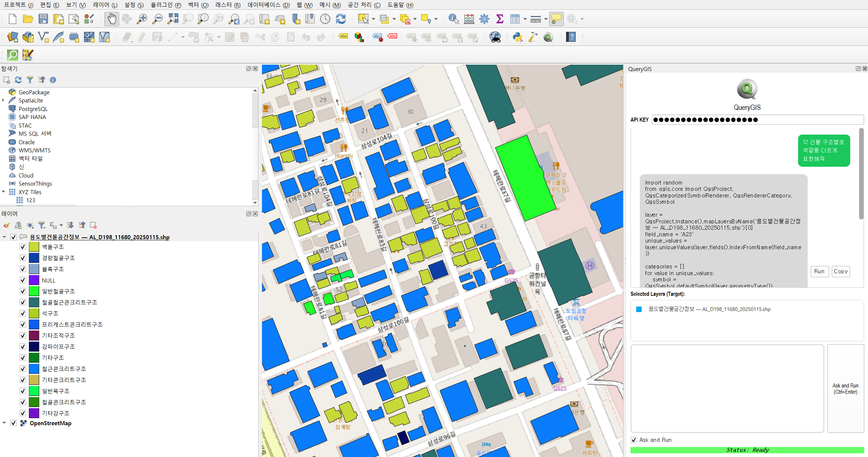The height and width of the screenshot is (457, 868).
Task: Hide the 벽돌조 category in the layer legend
Action: [23, 247]
